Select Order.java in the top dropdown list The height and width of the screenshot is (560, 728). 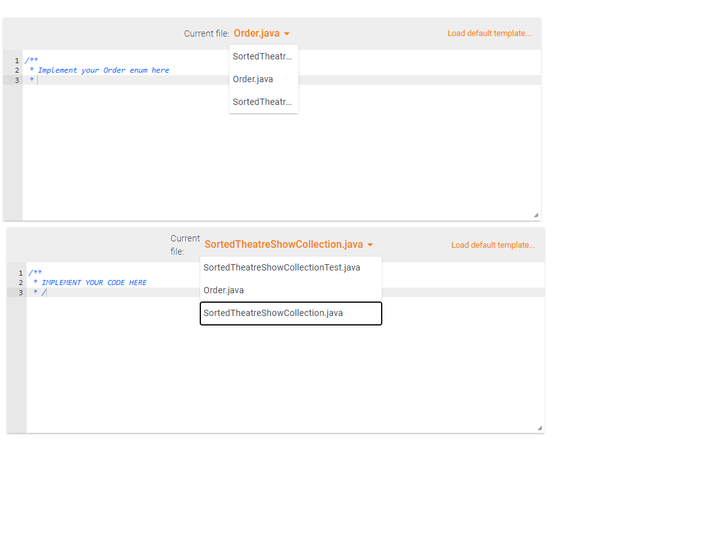264,79
